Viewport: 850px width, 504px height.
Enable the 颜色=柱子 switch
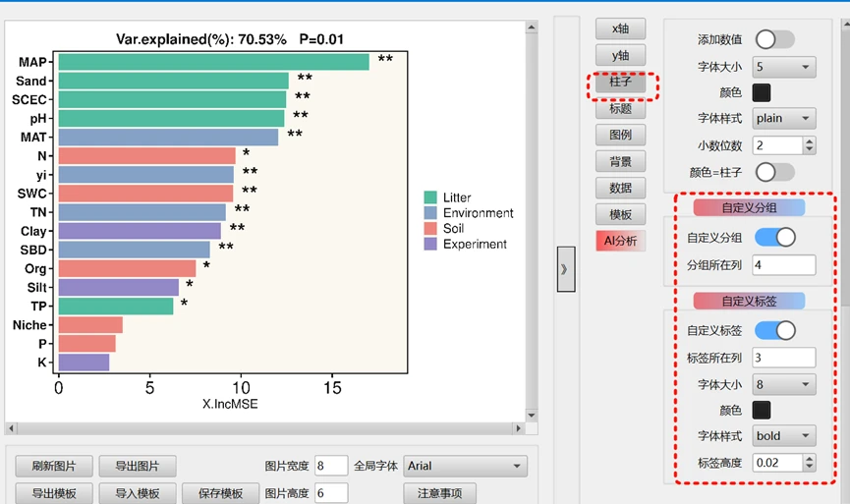coord(773,172)
